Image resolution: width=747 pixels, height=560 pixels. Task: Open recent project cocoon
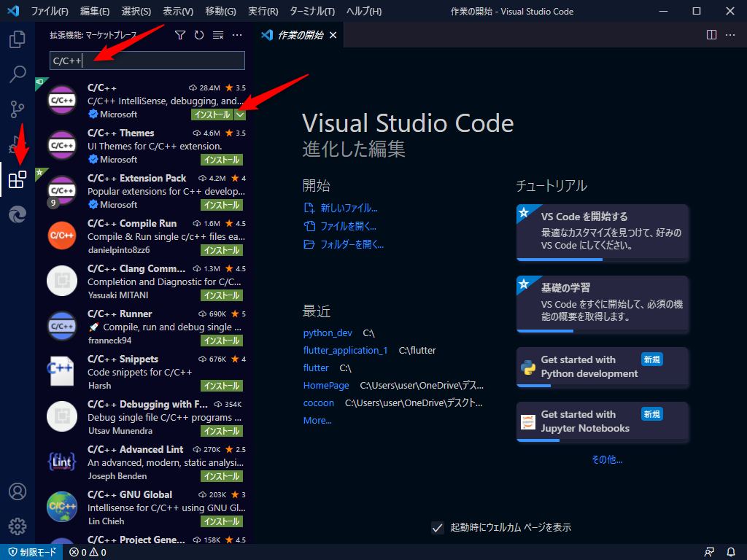pos(319,402)
